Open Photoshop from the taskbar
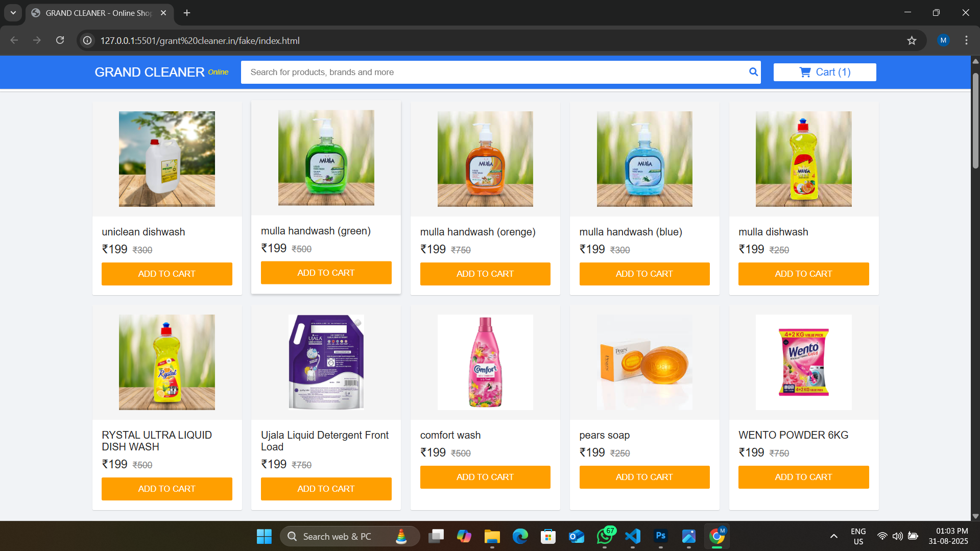 (x=661, y=536)
